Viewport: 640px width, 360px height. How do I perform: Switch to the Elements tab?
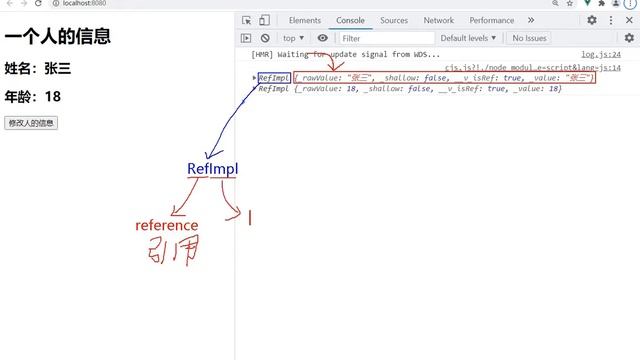coord(304,20)
